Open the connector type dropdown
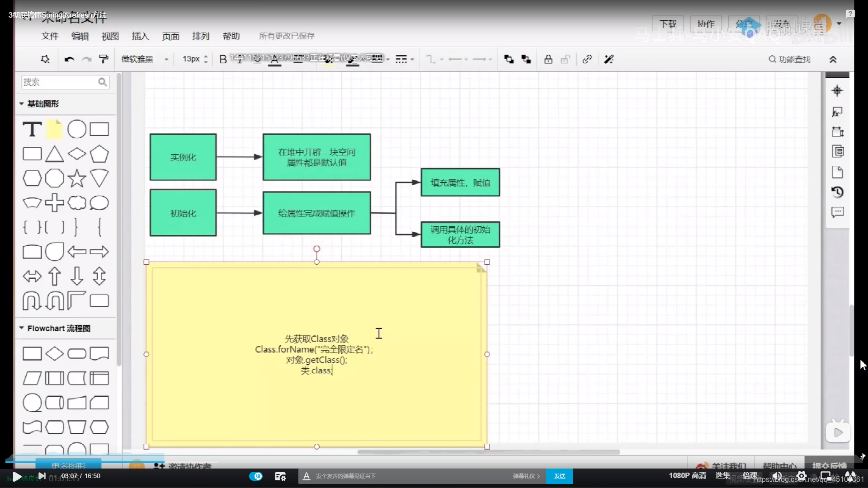Viewport: 868px width, 488px height. click(434, 59)
